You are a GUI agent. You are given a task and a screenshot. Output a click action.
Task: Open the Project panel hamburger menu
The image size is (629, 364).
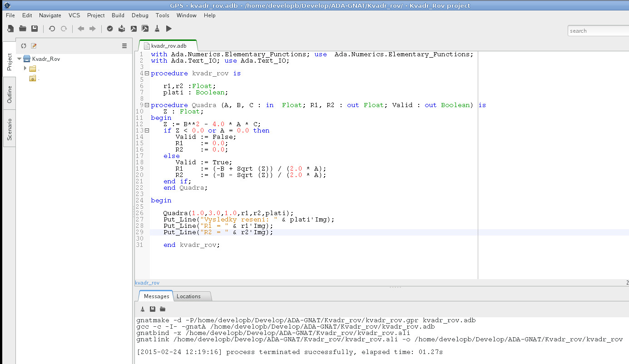(124, 46)
